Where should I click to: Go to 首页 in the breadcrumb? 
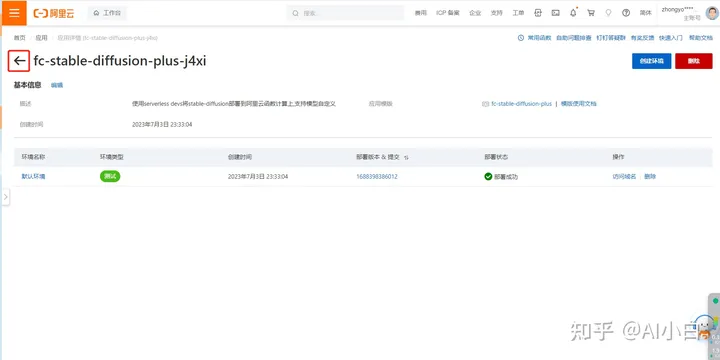point(19,38)
